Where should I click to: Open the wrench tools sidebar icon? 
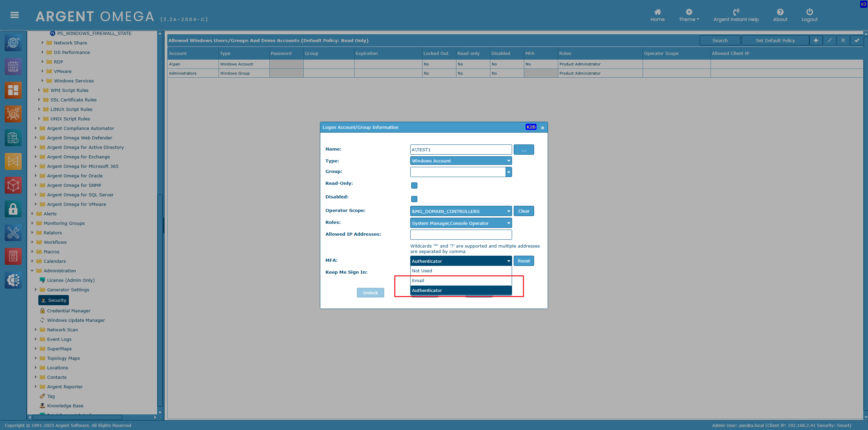(13, 233)
